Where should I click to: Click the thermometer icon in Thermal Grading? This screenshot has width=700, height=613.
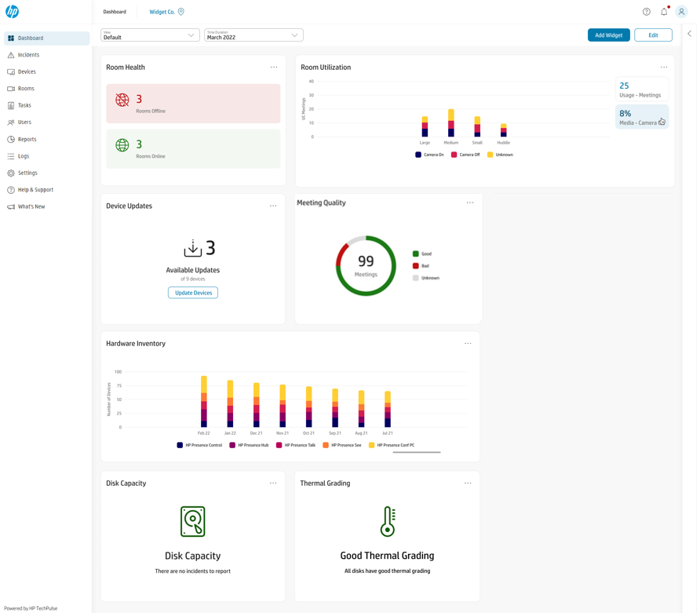pyautogui.click(x=388, y=521)
